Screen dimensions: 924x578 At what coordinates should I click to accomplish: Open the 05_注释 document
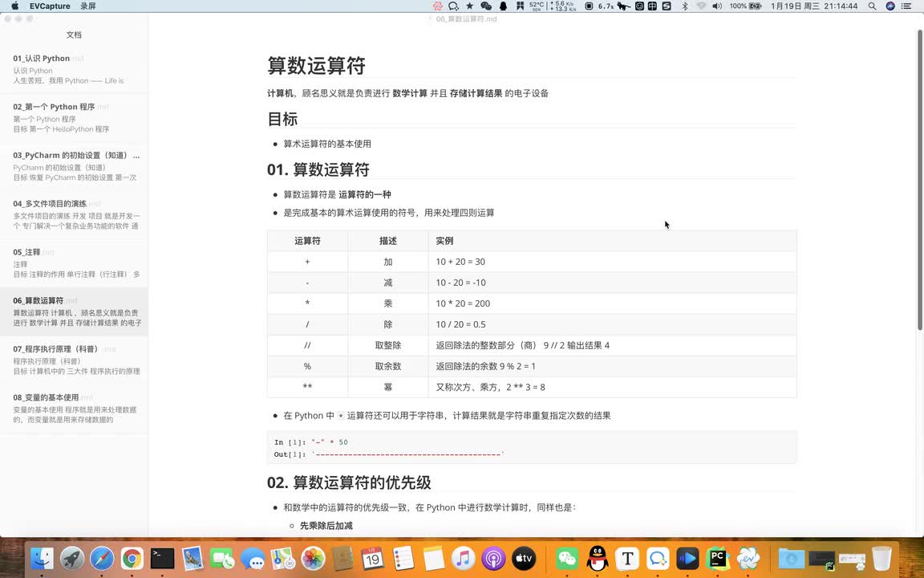point(74,263)
